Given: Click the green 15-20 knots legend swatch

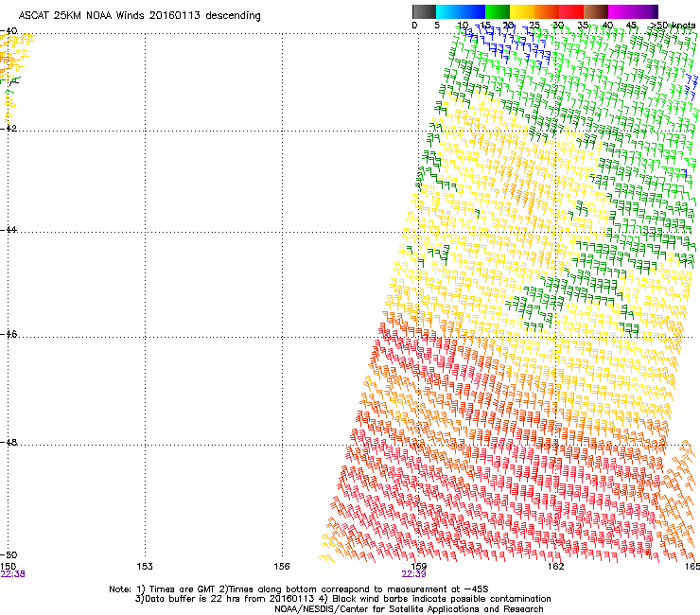Looking at the screenshot, I should coord(498,11).
